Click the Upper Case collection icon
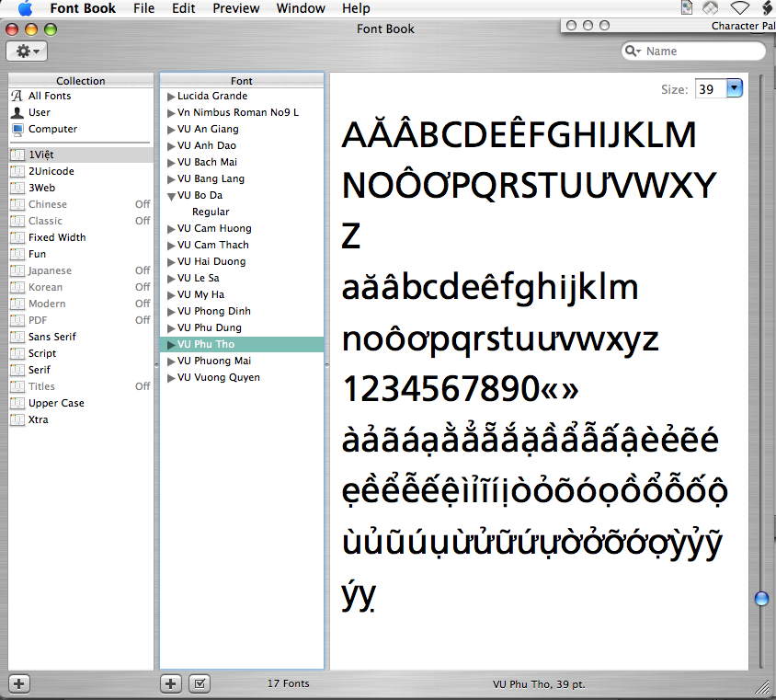The width and height of the screenshot is (776, 700). pyautogui.click(x=17, y=403)
